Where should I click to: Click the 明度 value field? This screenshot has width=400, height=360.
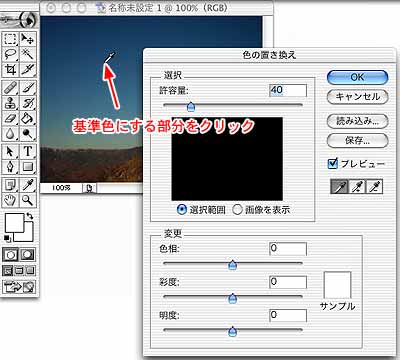pos(288,315)
